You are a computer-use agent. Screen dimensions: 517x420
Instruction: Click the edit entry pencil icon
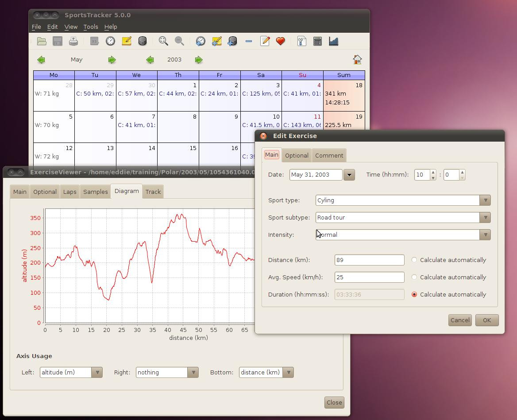pos(265,41)
